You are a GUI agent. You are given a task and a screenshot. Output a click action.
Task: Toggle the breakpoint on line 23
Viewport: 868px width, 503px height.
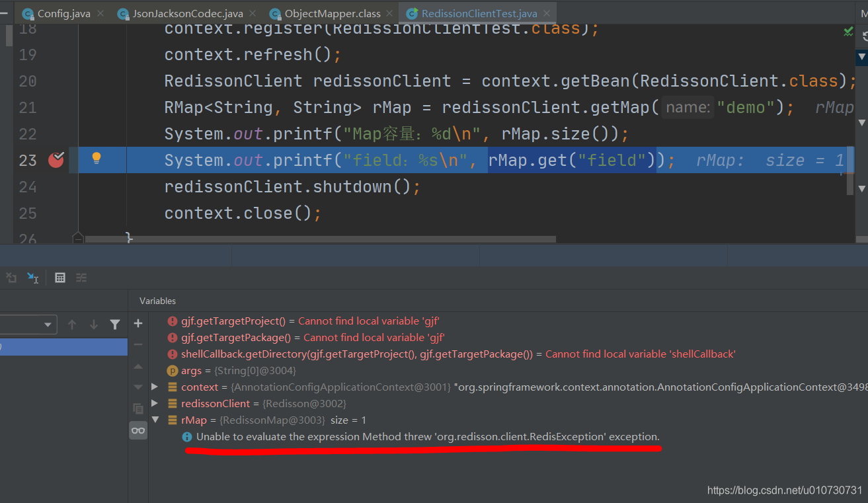pos(56,159)
